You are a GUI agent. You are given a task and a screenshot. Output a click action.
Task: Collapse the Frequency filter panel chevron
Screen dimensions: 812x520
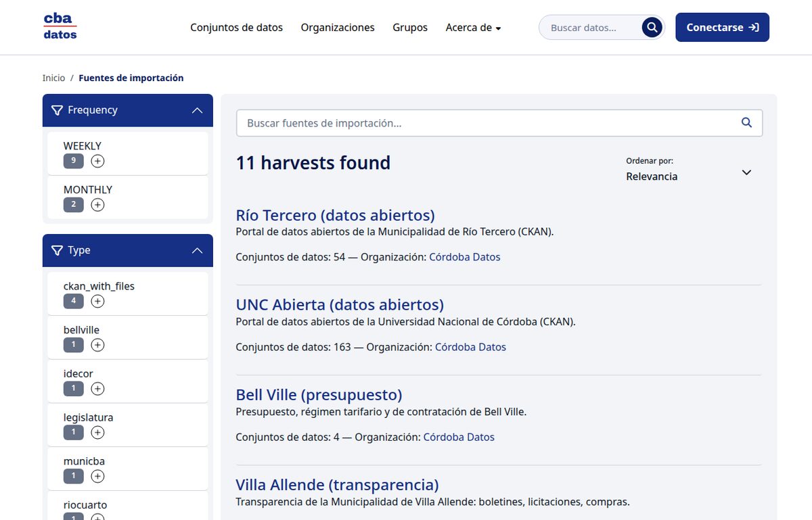(197, 110)
